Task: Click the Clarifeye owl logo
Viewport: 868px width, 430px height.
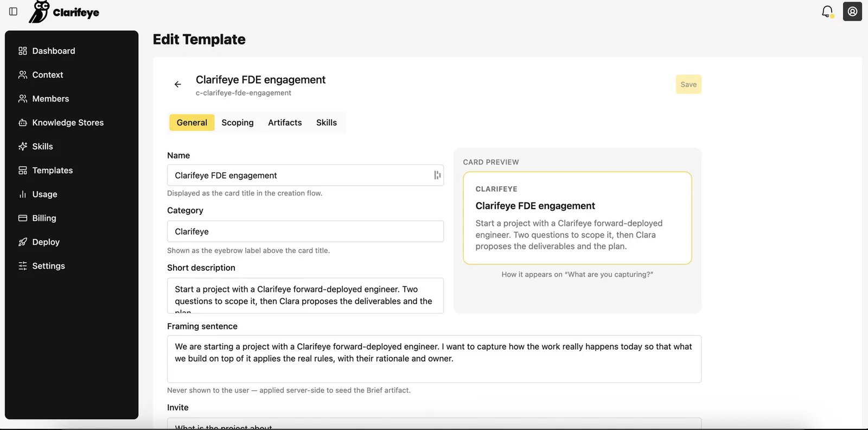Action: coord(64,12)
